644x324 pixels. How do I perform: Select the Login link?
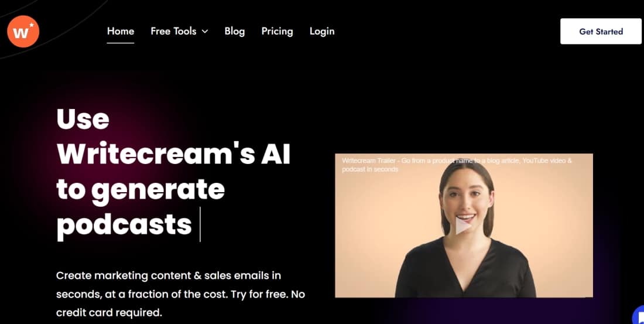pos(322,31)
